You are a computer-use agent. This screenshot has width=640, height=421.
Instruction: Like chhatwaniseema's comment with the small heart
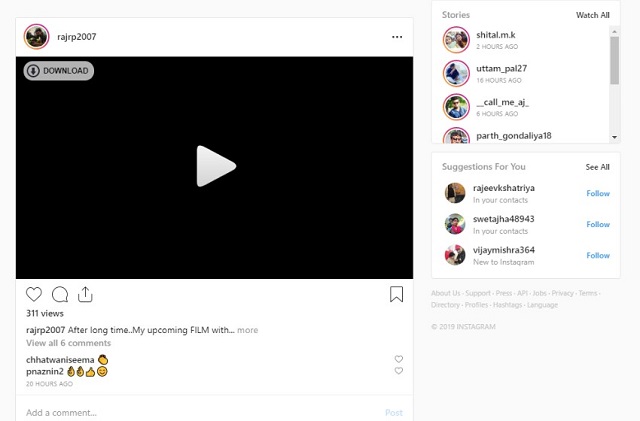[x=399, y=359]
